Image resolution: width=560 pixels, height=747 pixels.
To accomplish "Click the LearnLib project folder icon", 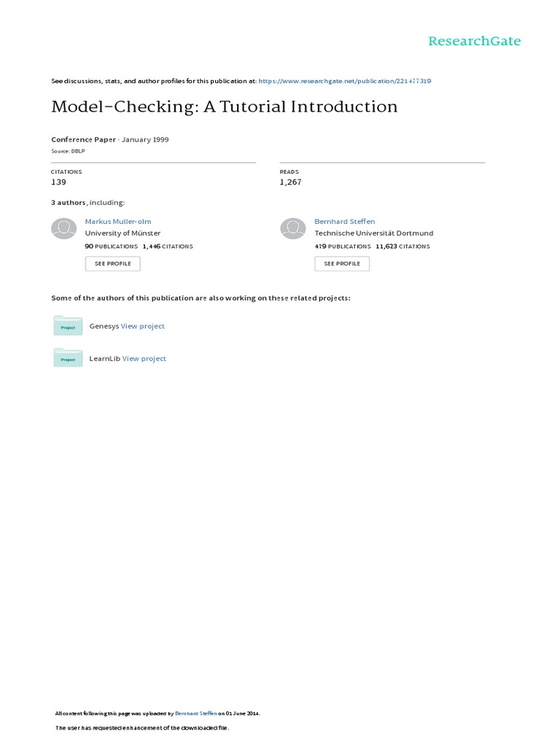I will (x=68, y=357).
